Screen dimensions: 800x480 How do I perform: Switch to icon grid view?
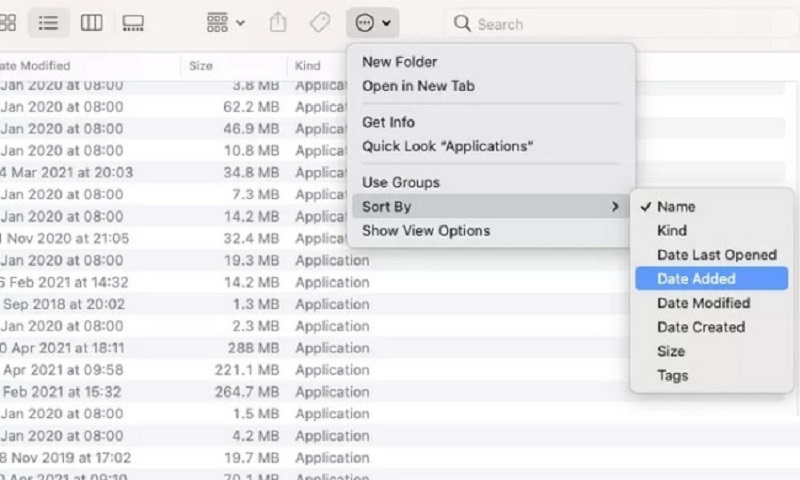point(8,22)
